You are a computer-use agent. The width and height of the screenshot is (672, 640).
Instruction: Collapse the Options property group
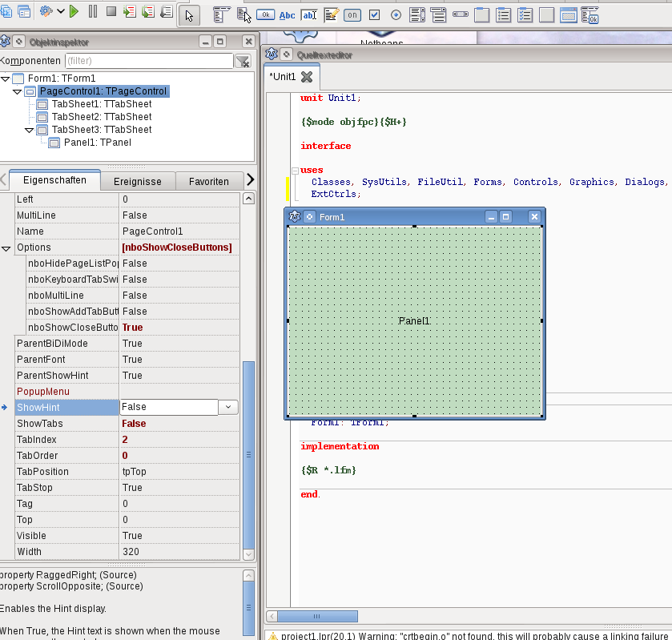pyautogui.click(x=6, y=248)
